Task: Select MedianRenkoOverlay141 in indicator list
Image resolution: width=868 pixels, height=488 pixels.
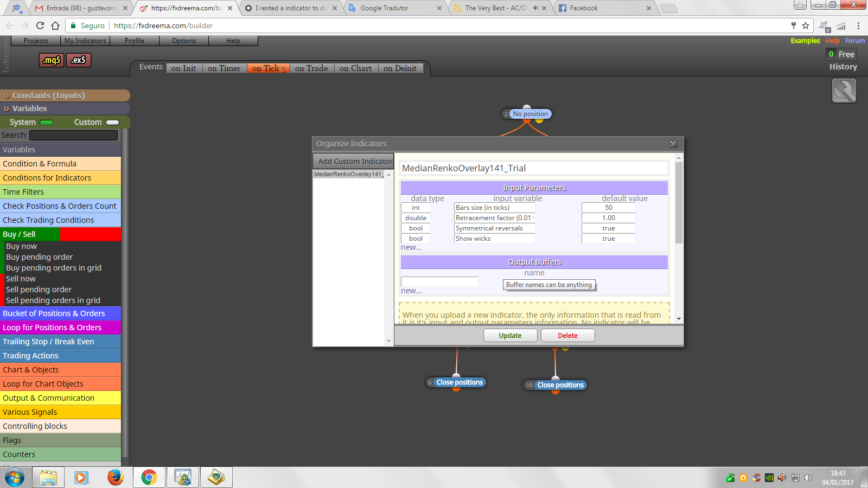Action: coord(349,174)
